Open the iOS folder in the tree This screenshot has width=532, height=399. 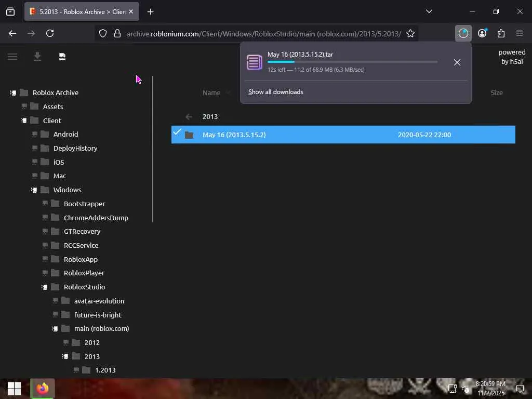tap(58, 162)
